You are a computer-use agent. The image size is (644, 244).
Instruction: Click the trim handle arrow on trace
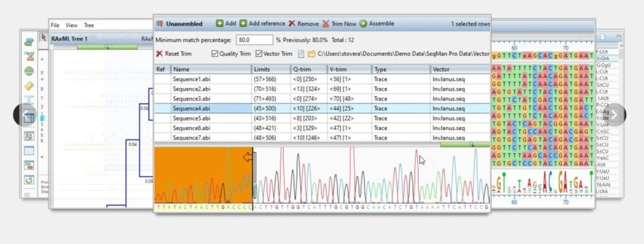(248, 157)
